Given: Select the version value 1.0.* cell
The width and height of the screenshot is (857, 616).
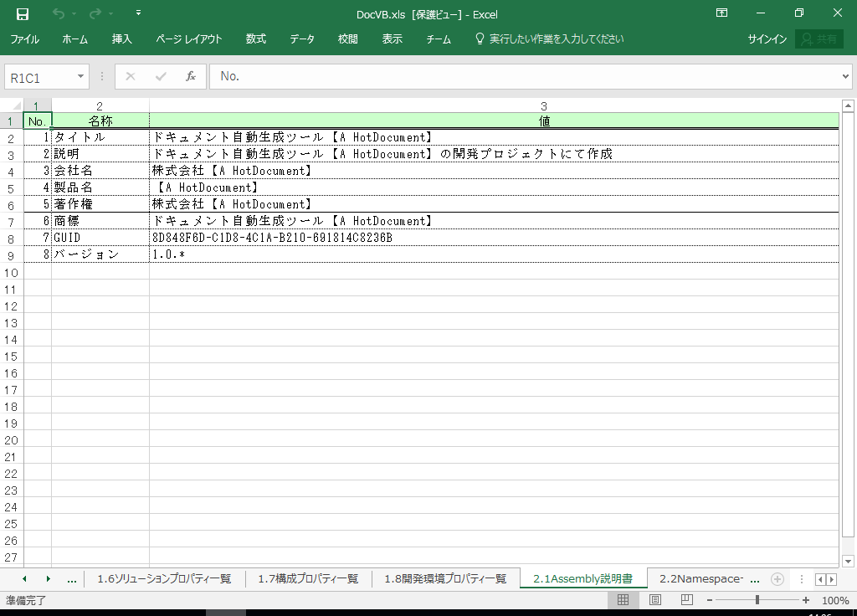Looking at the screenshot, I should [x=494, y=254].
